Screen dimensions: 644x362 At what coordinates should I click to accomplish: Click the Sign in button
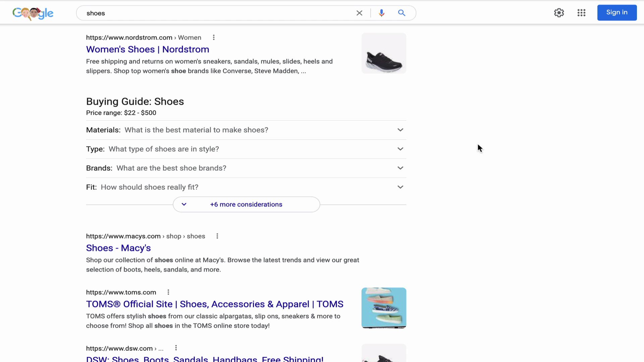(x=617, y=12)
